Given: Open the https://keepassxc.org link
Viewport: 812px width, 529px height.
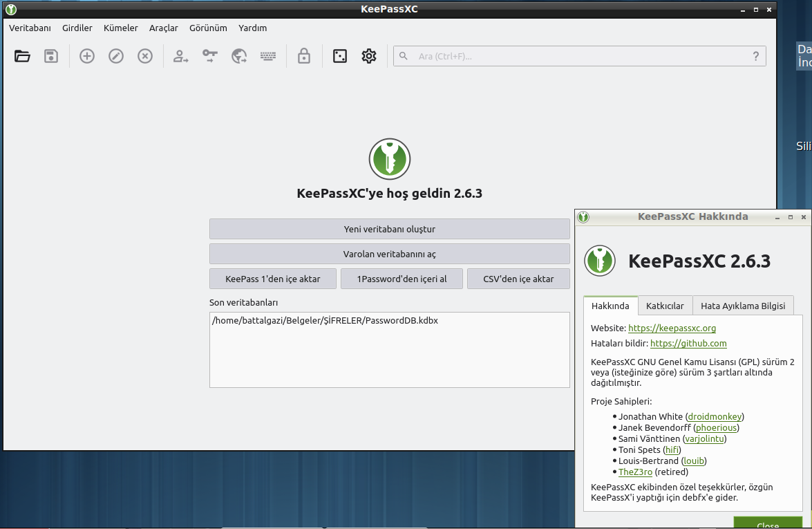Looking at the screenshot, I should pos(672,328).
